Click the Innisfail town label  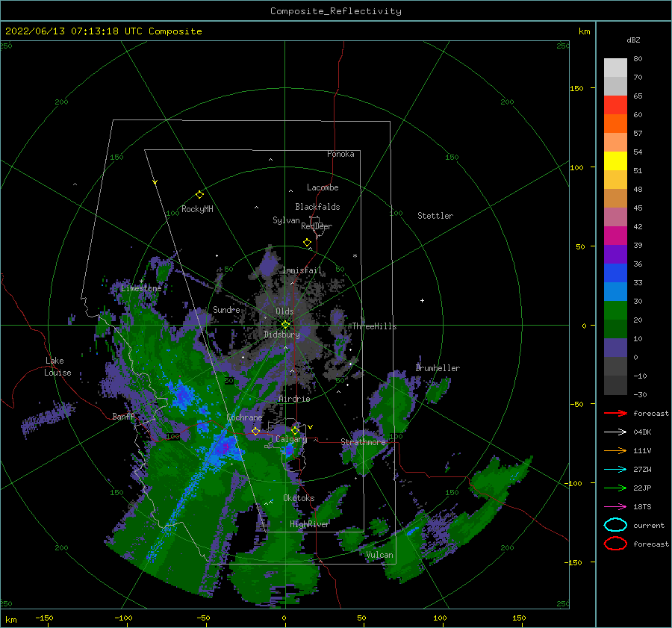click(x=302, y=270)
